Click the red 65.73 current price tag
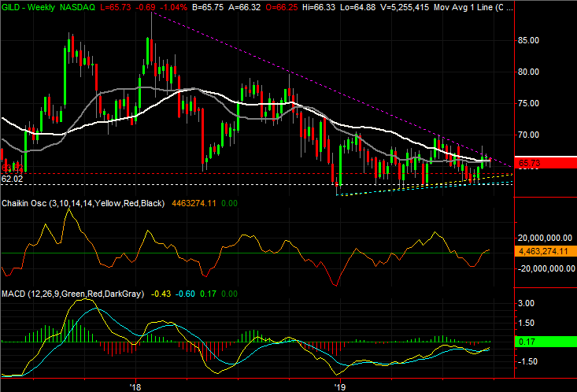Viewport: 577px width, 392px height. tap(546, 163)
